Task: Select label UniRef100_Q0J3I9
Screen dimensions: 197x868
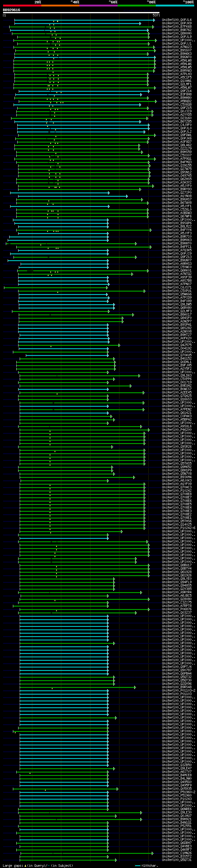Action: tap(177, 111)
